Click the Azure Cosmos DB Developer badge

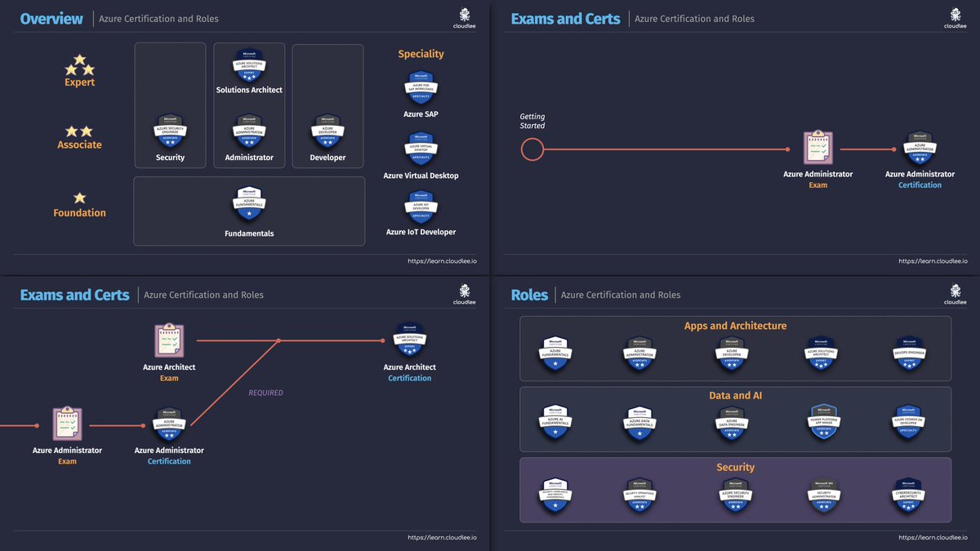coord(909,423)
